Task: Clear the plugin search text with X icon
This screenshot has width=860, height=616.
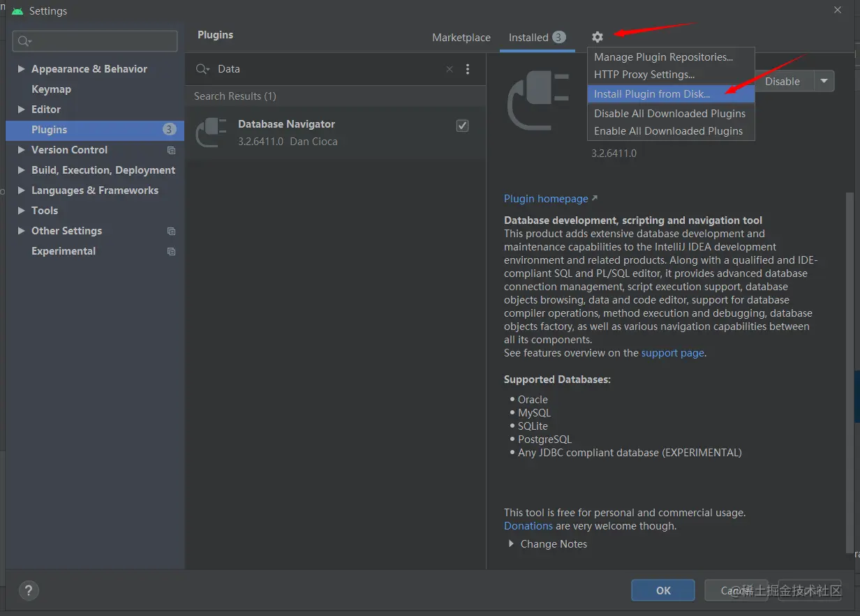Action: click(x=450, y=69)
